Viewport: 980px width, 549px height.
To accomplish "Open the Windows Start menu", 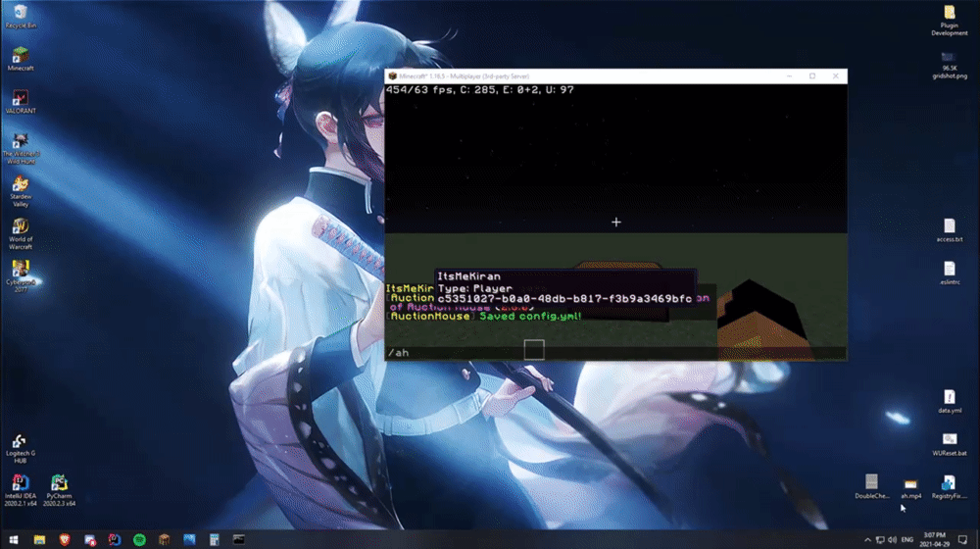I will [14, 539].
